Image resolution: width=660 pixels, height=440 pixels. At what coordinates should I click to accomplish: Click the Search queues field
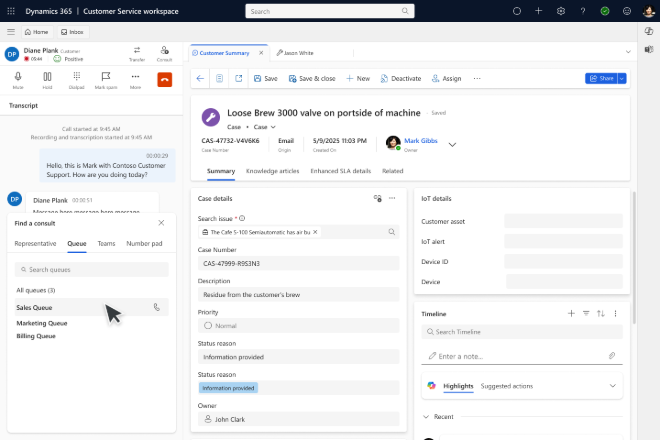tap(92, 269)
